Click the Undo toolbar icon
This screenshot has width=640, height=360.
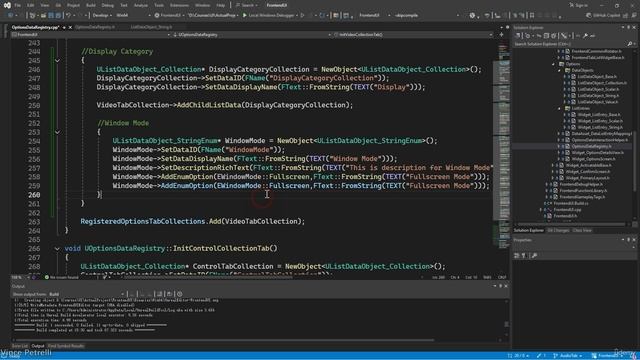click(69, 15)
